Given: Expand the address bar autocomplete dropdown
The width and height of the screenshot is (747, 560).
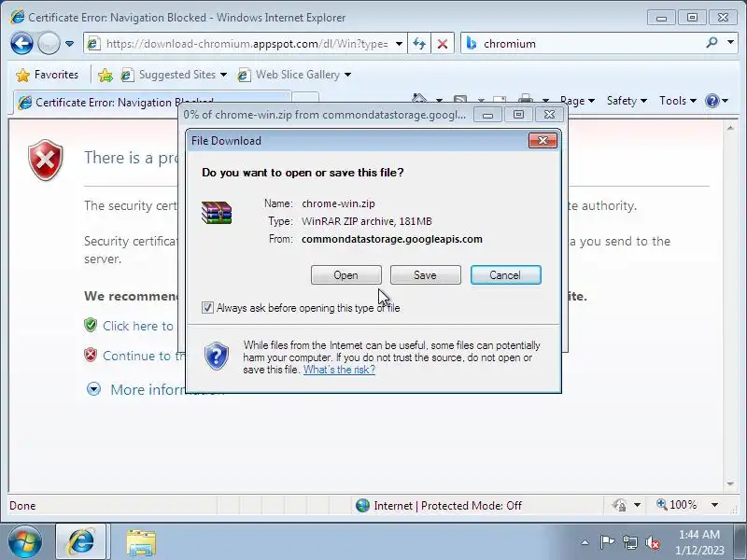Looking at the screenshot, I should [x=400, y=44].
